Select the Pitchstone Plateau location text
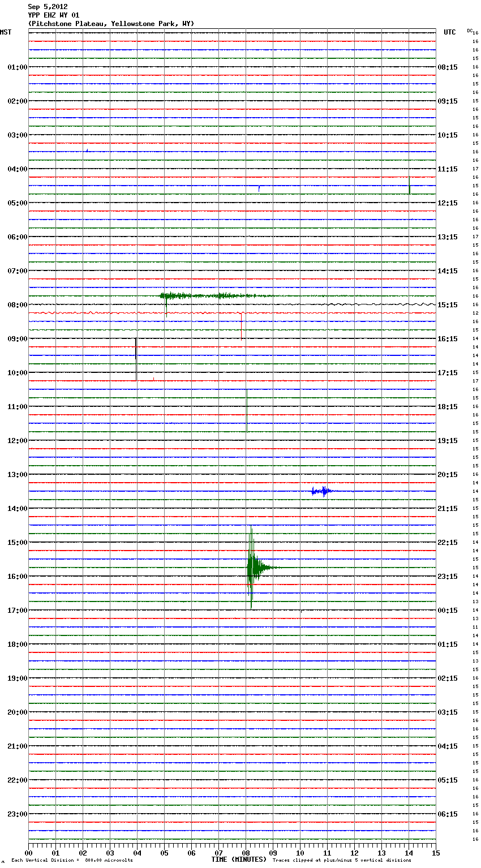This screenshot has height=868, width=481. pyautogui.click(x=111, y=24)
